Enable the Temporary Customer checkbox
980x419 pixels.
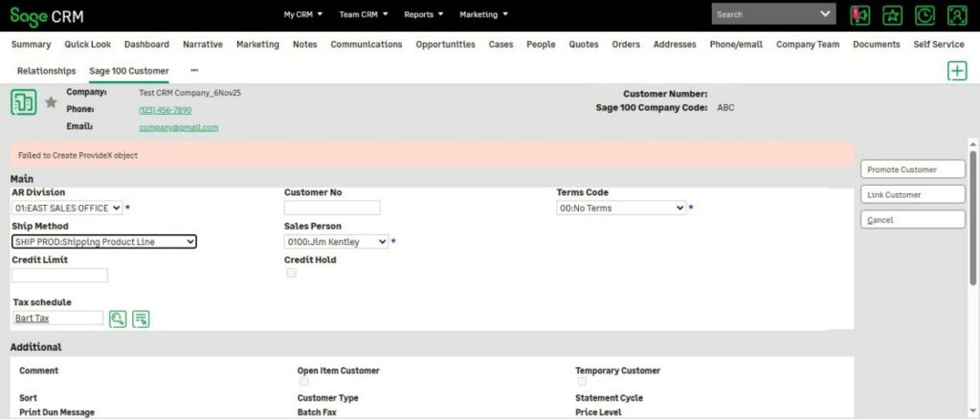pyautogui.click(x=581, y=382)
